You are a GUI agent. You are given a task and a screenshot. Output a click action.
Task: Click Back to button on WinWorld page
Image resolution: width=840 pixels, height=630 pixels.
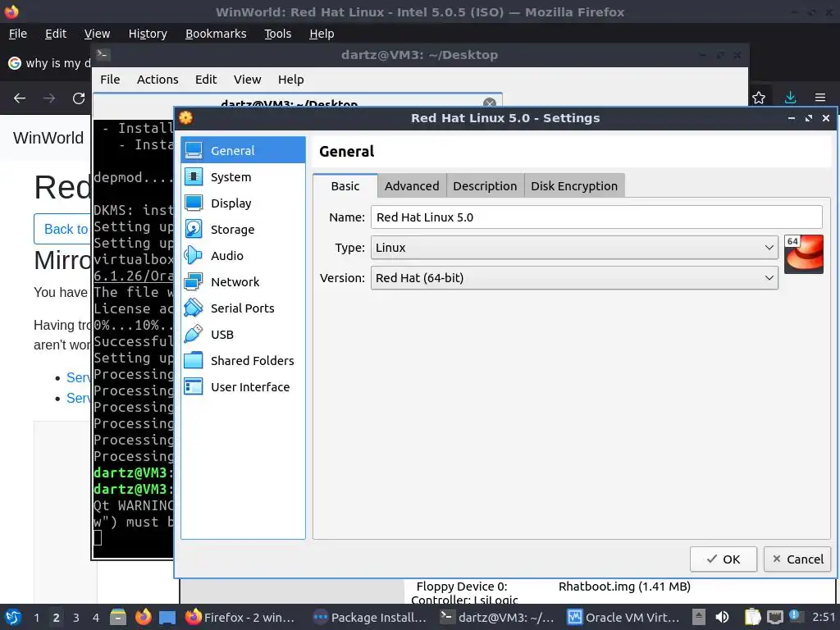[x=62, y=230]
